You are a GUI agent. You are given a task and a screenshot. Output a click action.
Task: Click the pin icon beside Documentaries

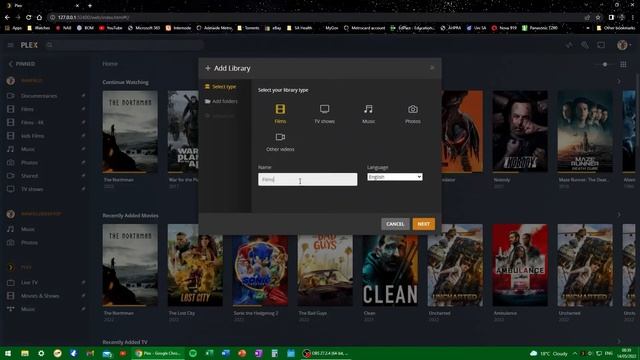coord(83,96)
